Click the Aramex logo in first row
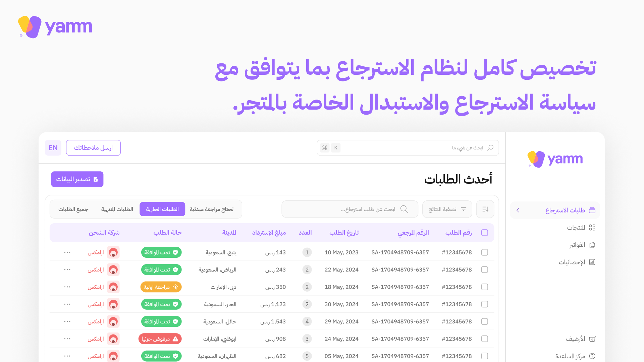The width and height of the screenshot is (644, 362). click(x=113, y=252)
